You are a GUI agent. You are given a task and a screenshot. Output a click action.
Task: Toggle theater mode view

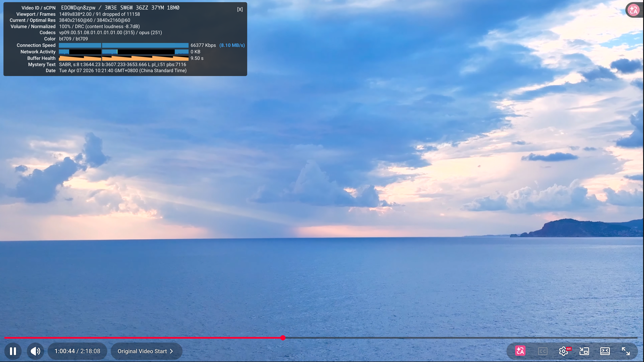click(x=605, y=351)
